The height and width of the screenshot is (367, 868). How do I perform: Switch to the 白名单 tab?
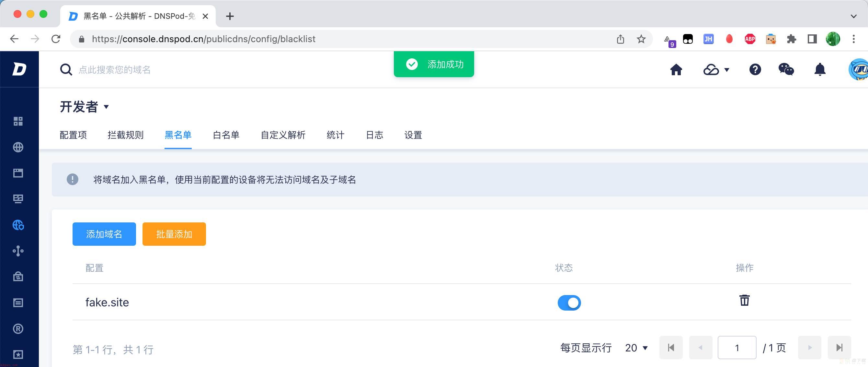(226, 135)
